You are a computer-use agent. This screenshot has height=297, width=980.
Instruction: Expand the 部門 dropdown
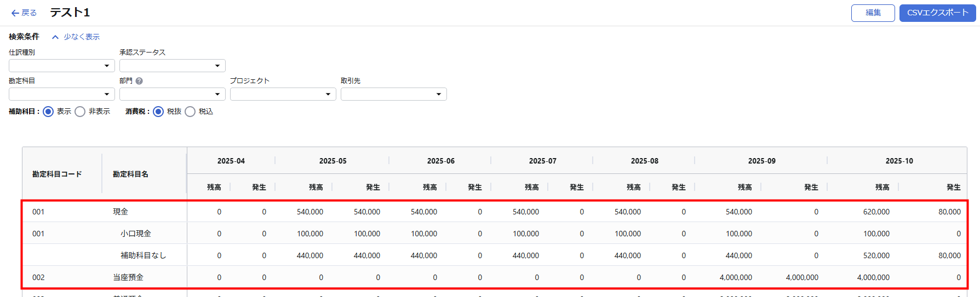pos(172,94)
